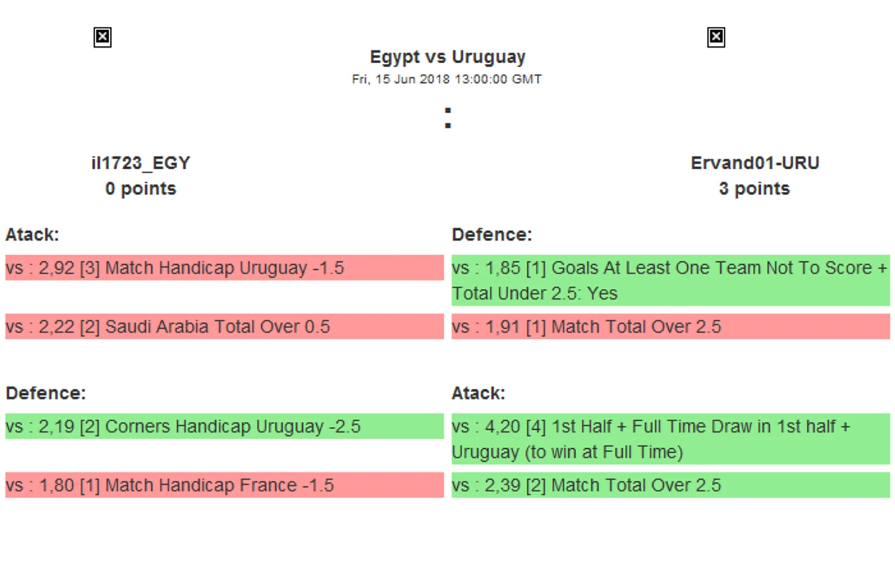The width and height of the screenshot is (895, 588).
Task: Click the broken Egypt flag image icon
Action: click(x=102, y=37)
